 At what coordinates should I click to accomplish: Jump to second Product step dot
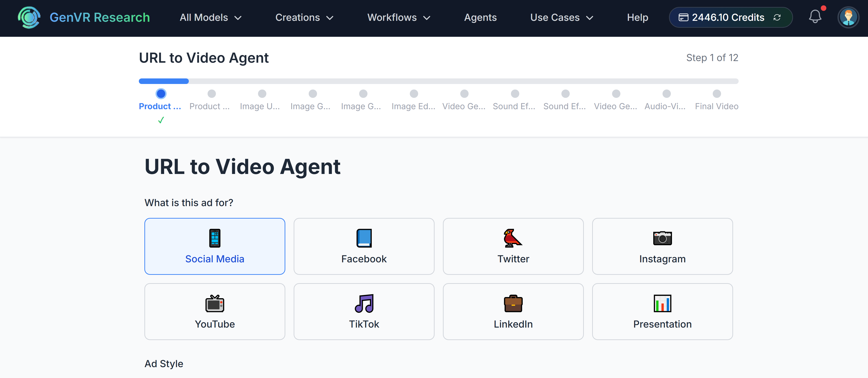click(x=211, y=94)
